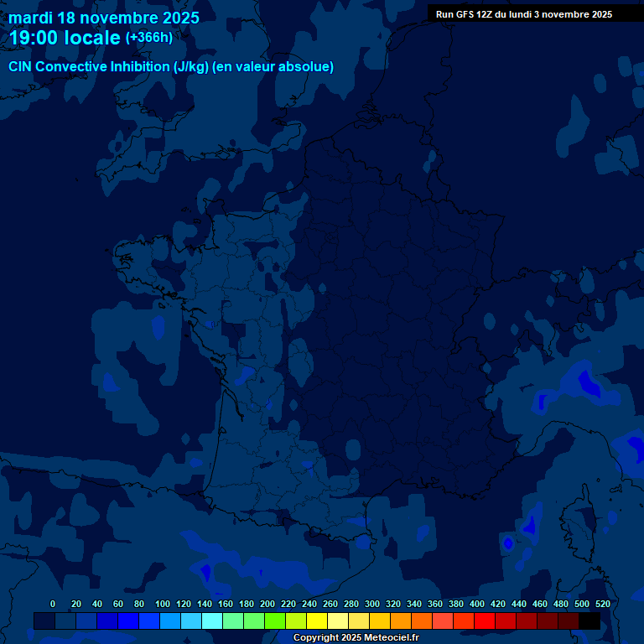Select the swatch between 100 and 120
The image size is (644, 644).
click(x=170, y=621)
